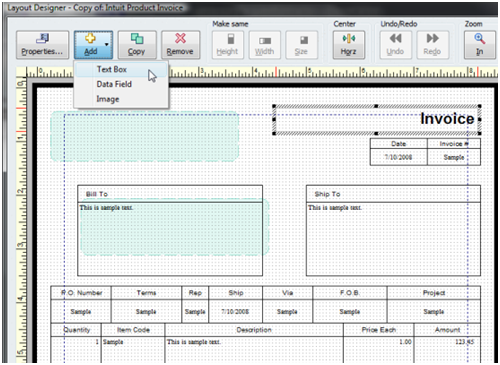500x365 pixels.
Task: Select the Date header cell
Action: click(x=399, y=144)
